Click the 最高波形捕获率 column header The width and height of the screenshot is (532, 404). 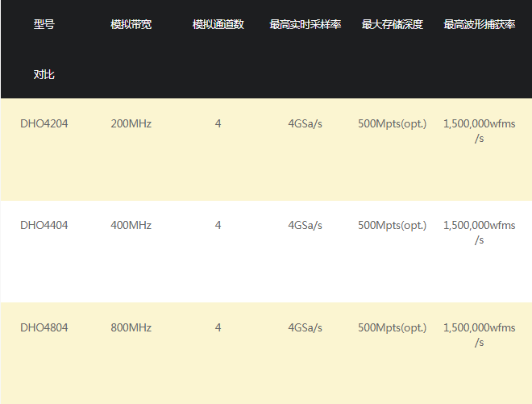point(479,24)
